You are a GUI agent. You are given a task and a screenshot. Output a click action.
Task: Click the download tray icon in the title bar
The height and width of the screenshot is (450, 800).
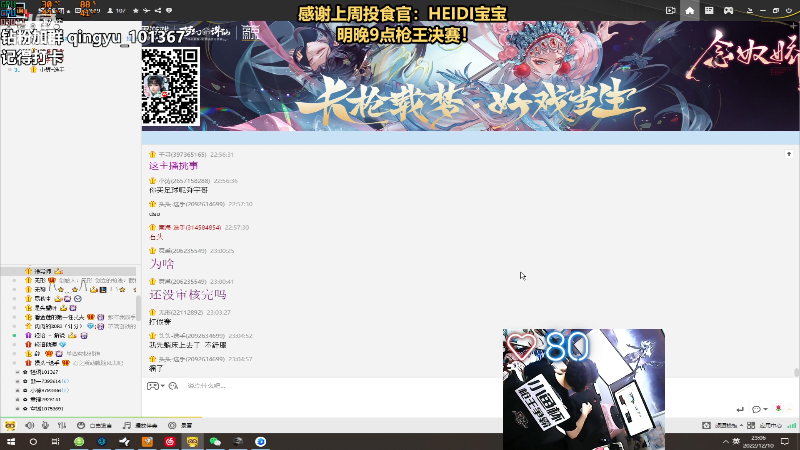coord(749,10)
